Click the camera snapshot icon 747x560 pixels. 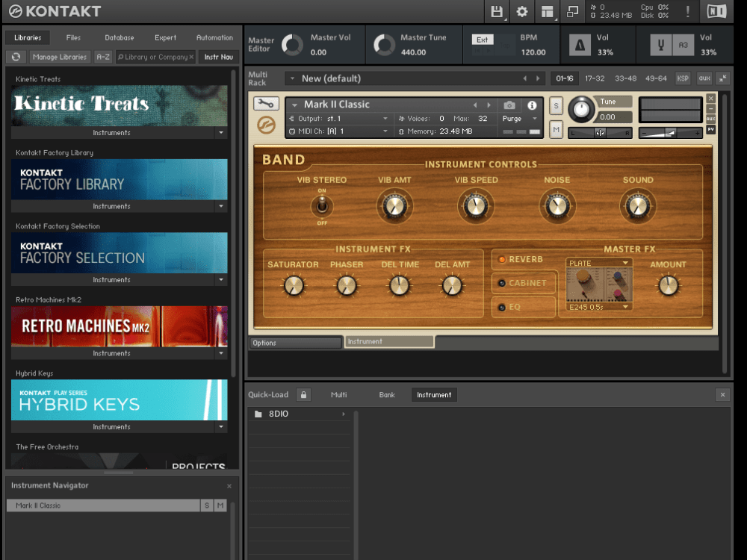click(509, 105)
